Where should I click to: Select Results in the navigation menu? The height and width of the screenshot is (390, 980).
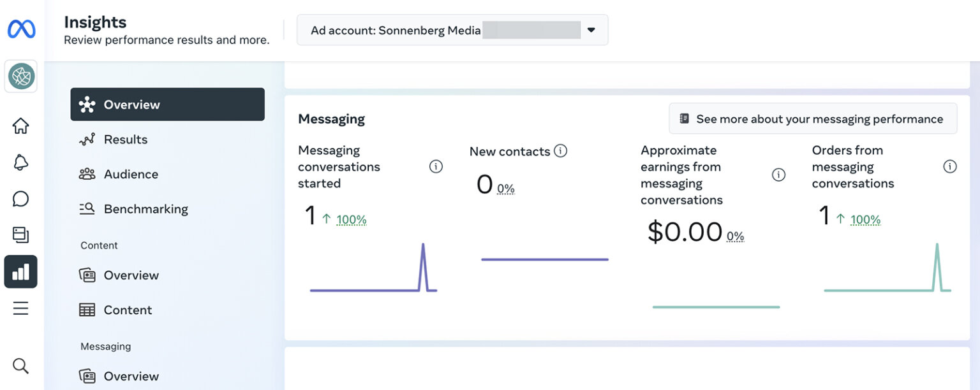[x=125, y=139]
